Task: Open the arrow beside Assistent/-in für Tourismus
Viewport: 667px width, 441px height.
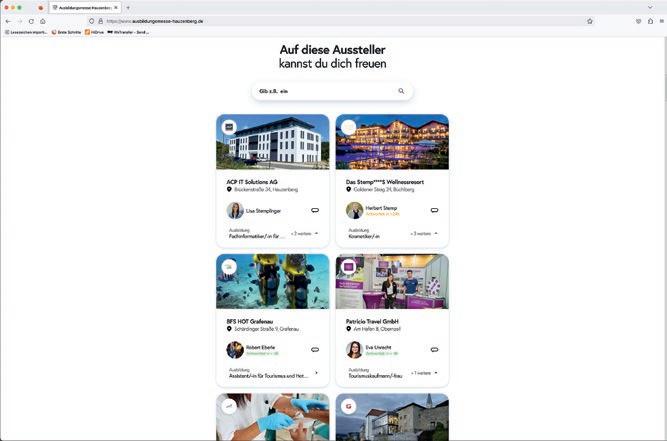Action: coord(316,373)
